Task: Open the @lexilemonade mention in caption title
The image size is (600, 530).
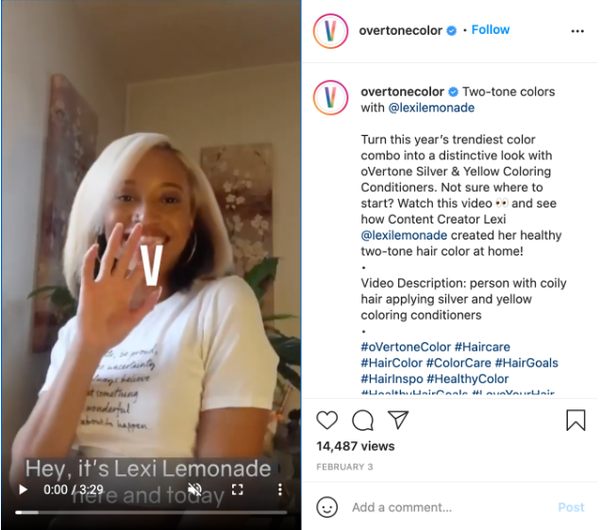Action: (431, 108)
